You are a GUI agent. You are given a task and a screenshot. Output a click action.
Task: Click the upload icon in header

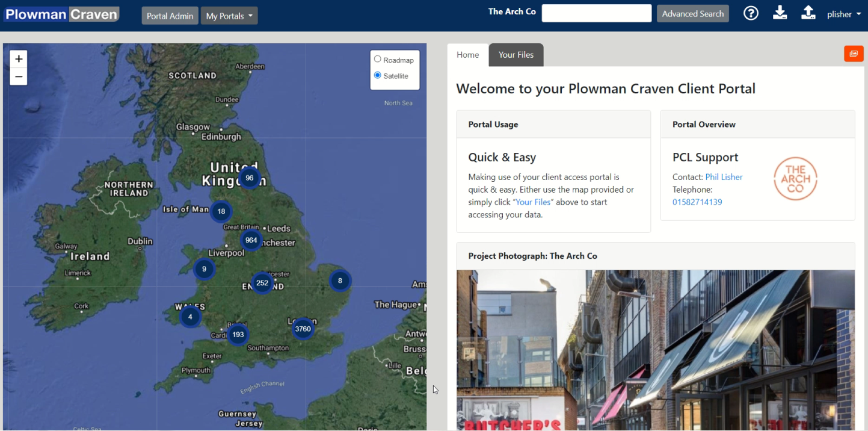click(x=808, y=13)
